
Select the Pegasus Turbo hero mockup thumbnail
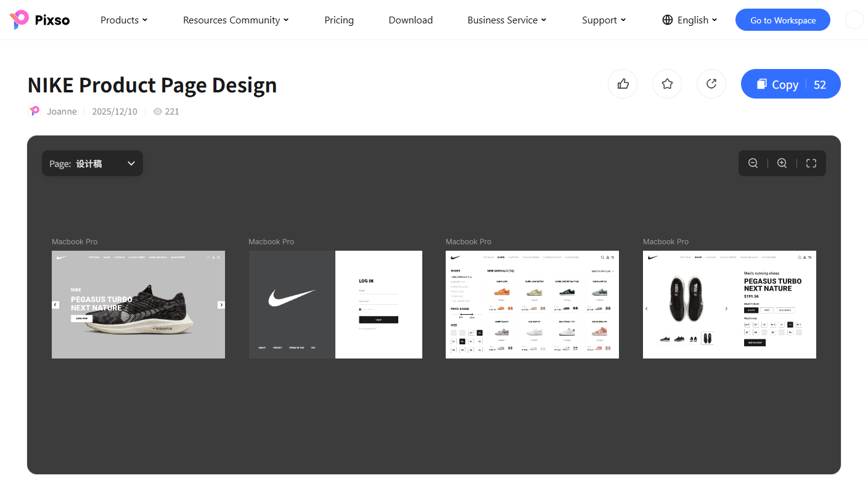click(x=138, y=304)
